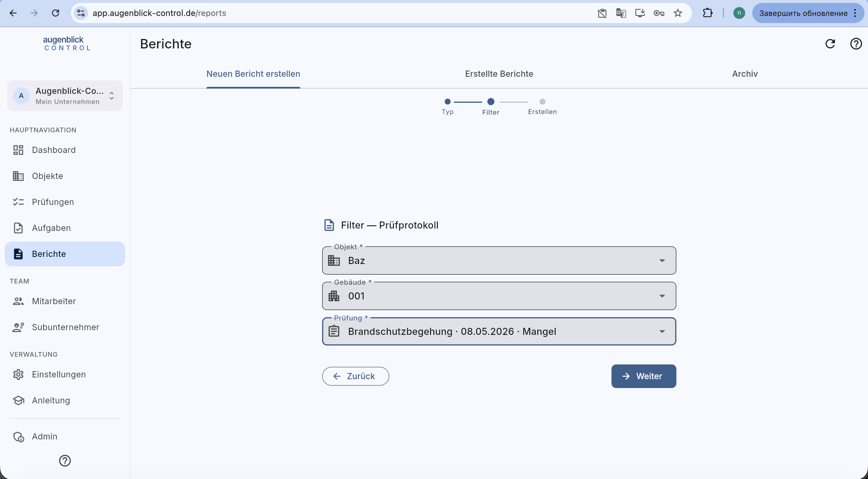The image size is (868, 479).
Task: Go to Subunternehmer in the sidebar
Action: click(65, 327)
